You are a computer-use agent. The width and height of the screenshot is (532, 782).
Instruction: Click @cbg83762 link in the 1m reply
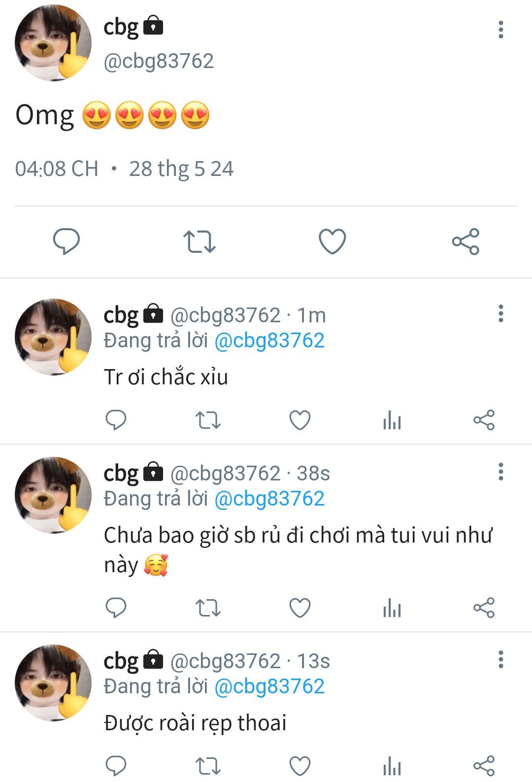(269, 340)
